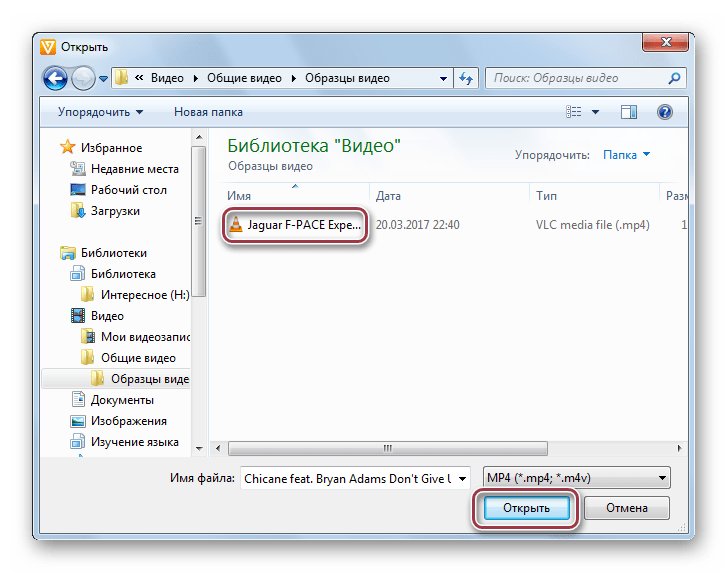Click the VLC cone icon of Jaguar file
Image resolution: width=728 pixels, height=573 pixels.
[x=236, y=224]
